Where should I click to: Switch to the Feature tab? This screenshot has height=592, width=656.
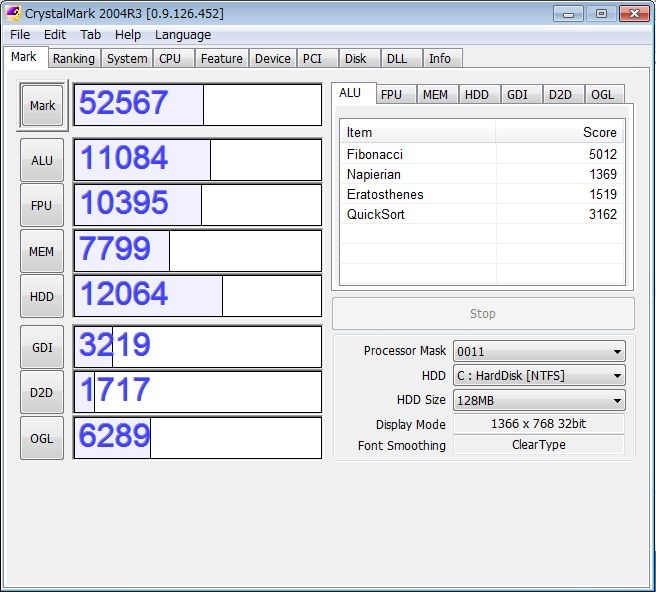point(221,59)
